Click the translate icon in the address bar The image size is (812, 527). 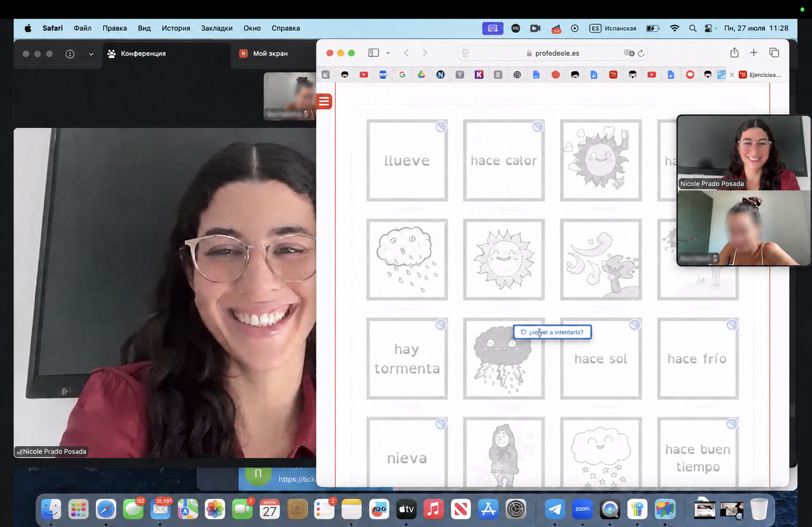point(629,53)
